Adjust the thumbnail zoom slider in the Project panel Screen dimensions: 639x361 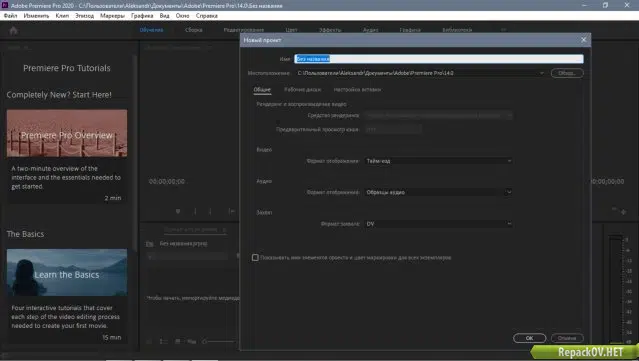coord(220,341)
